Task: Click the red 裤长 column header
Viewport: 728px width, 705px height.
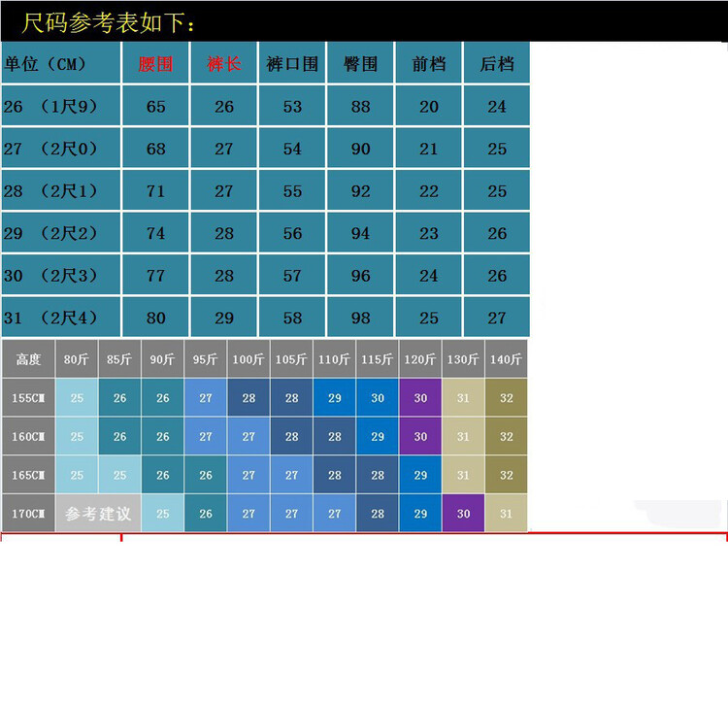Action: (x=224, y=64)
